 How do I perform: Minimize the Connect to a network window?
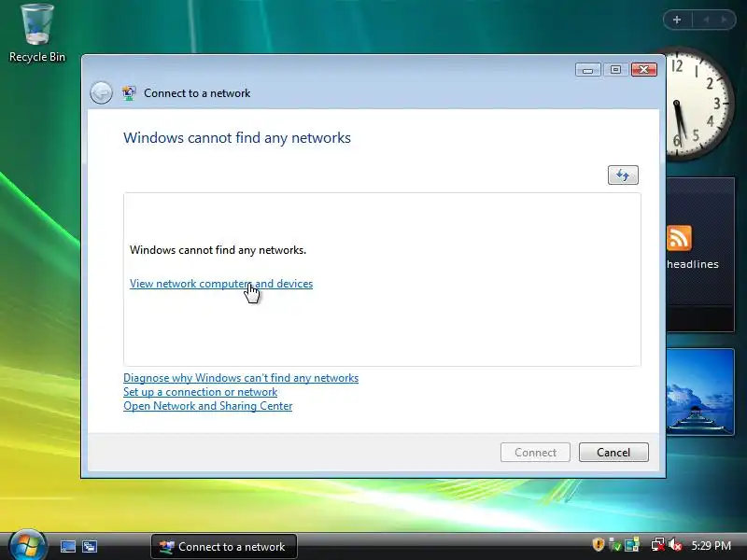click(587, 70)
